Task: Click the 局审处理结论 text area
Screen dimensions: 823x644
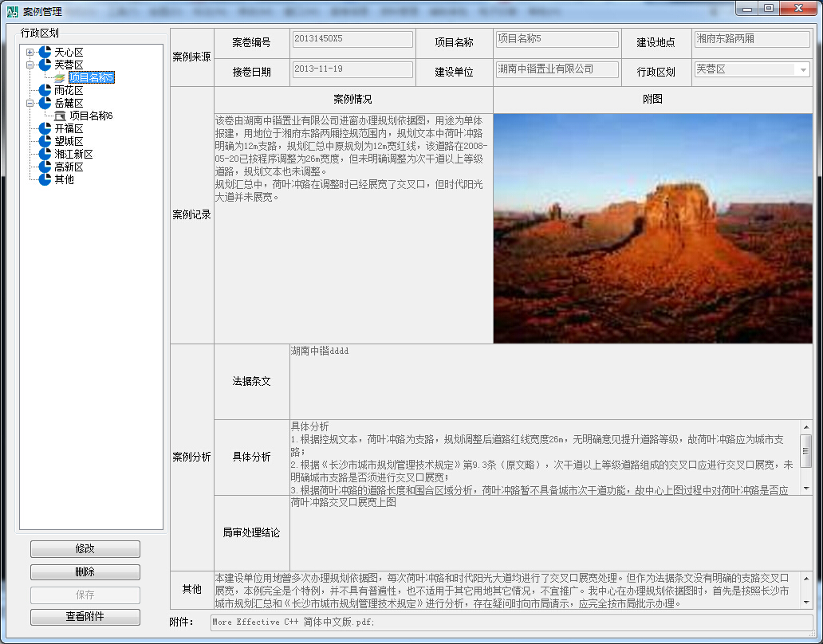Action: click(x=550, y=533)
